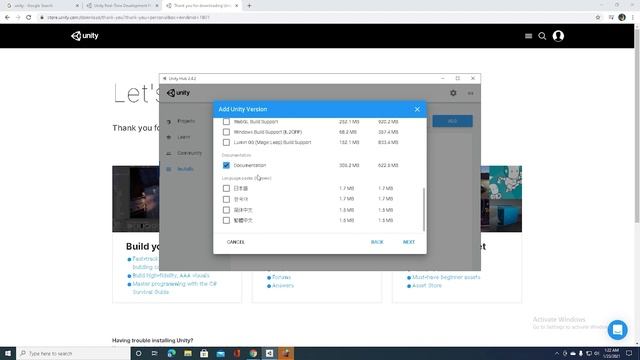Screen dimensions: 640x360
Task: Click the browser address bar
Action: click(x=314, y=18)
